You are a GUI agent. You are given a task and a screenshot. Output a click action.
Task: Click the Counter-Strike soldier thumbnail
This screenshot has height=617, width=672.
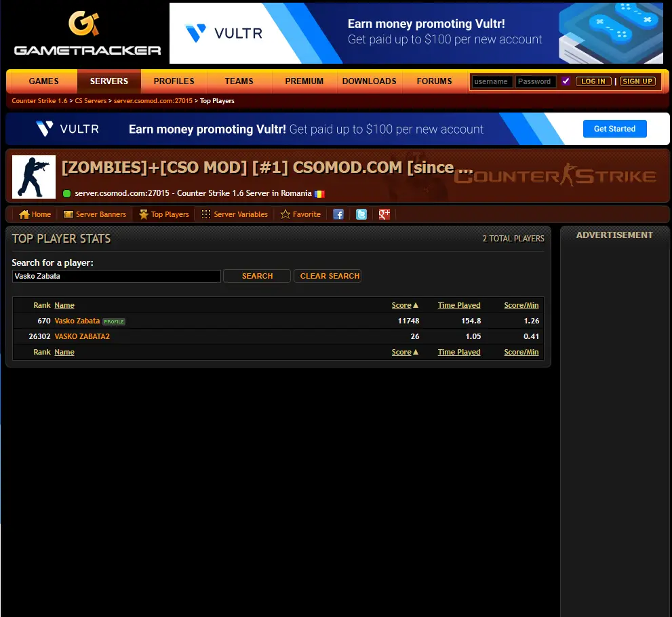point(34,177)
